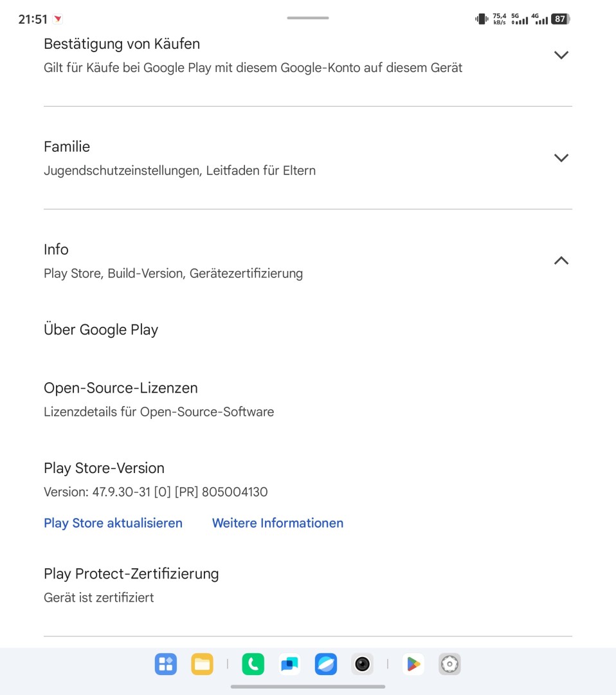Open Über Google Play entry
This screenshot has height=695, width=616.
coord(101,329)
